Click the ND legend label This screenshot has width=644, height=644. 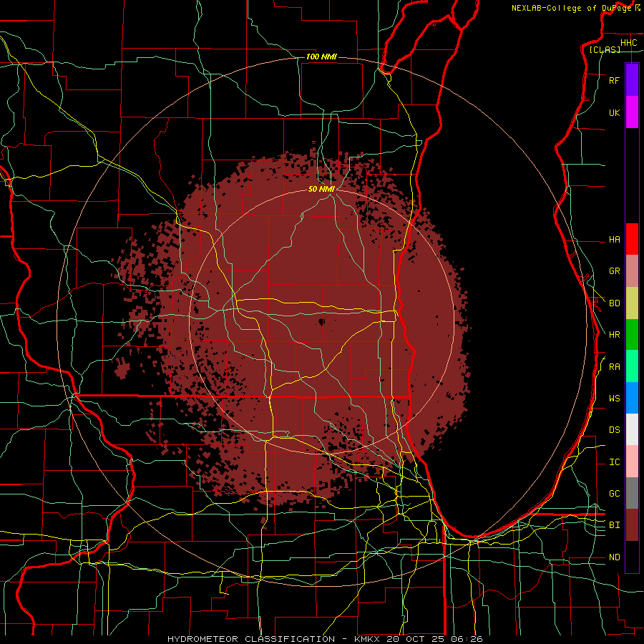pos(615,557)
